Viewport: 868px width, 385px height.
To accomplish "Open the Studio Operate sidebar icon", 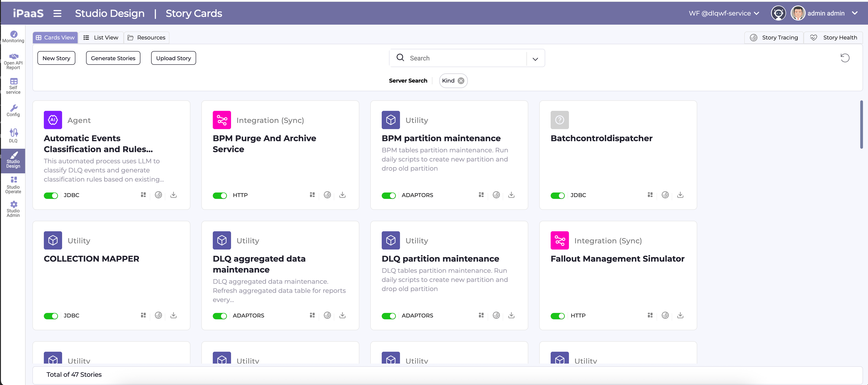I will 13,185.
